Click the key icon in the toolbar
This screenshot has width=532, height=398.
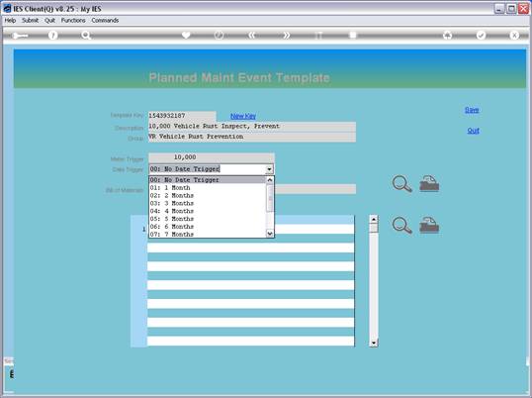[20, 36]
